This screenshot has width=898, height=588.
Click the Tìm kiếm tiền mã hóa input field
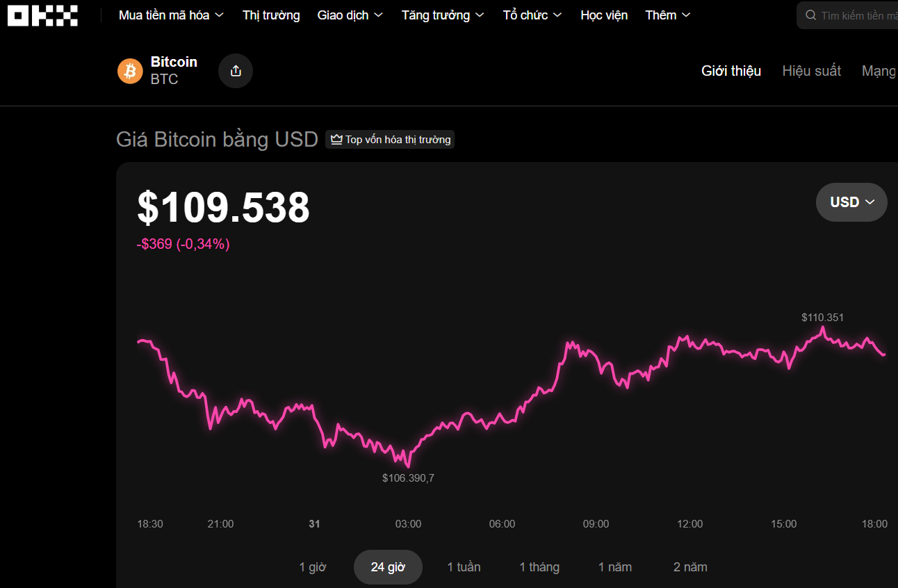click(x=855, y=15)
